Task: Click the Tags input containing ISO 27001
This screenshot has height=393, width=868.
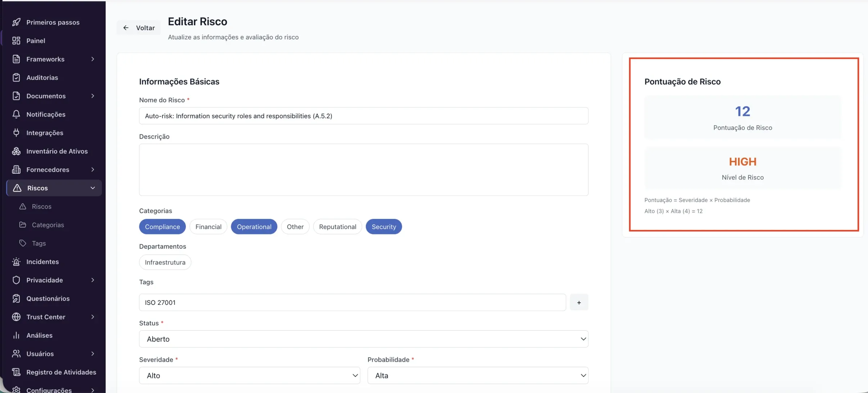Action: click(352, 302)
